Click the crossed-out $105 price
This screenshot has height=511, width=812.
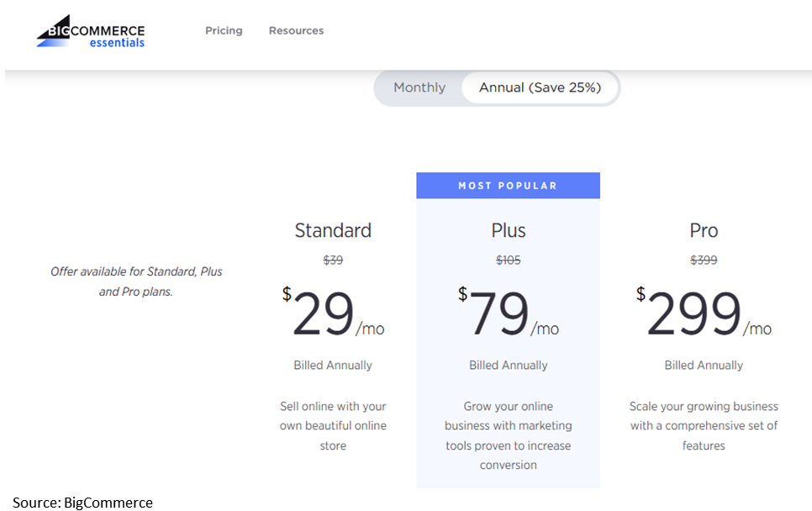[509, 261]
